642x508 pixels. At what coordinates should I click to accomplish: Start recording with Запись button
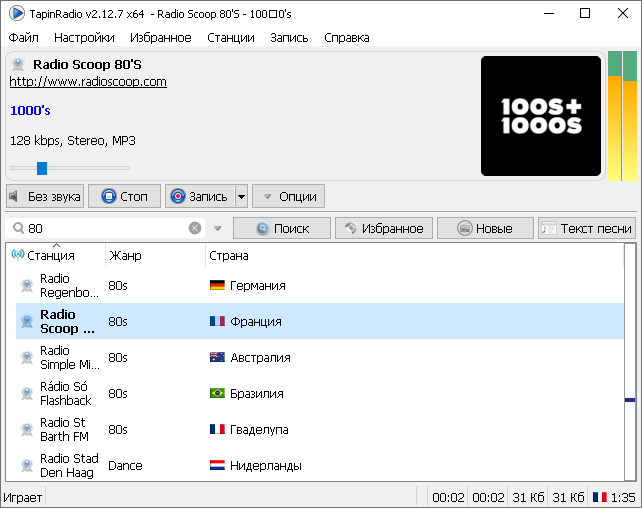(200, 196)
